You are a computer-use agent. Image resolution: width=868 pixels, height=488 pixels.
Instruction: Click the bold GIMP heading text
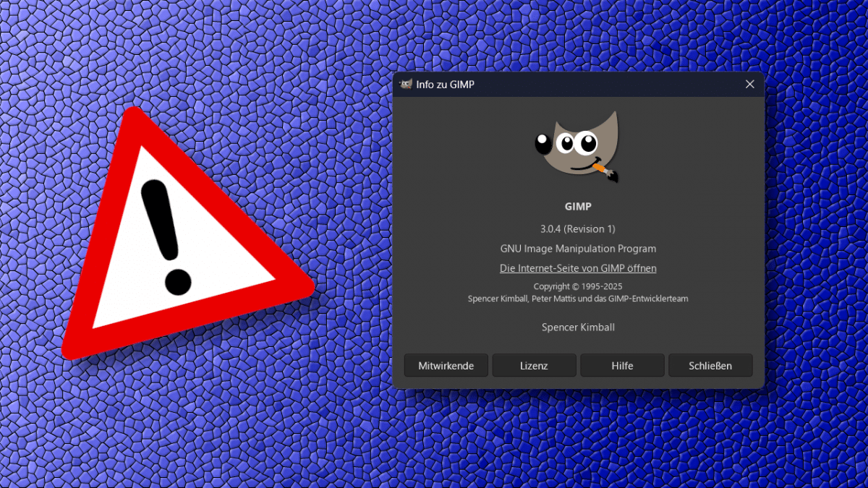pos(578,207)
